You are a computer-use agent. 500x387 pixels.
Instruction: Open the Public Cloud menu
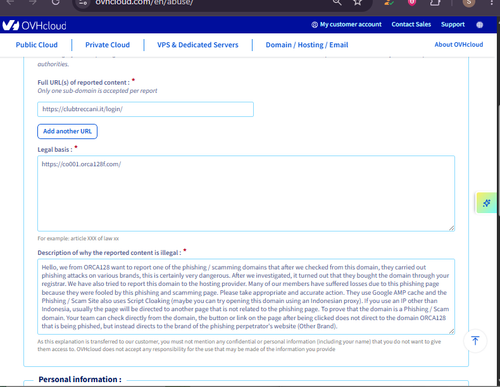coord(37,45)
